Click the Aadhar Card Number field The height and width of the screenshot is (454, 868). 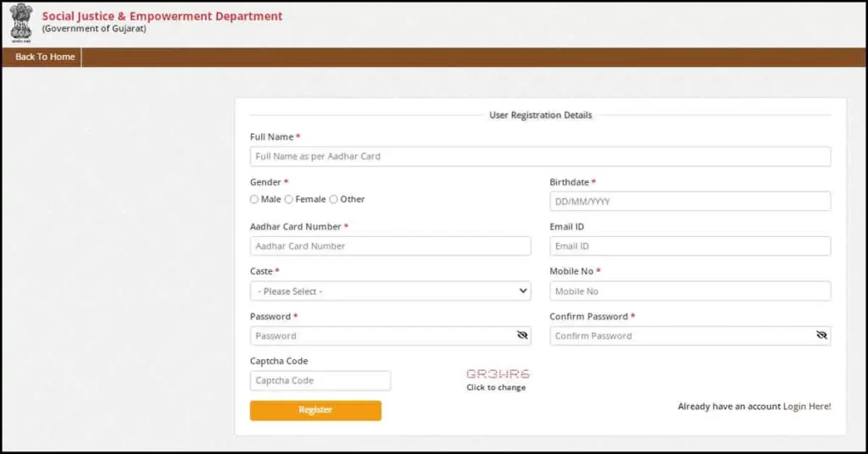[x=390, y=246]
